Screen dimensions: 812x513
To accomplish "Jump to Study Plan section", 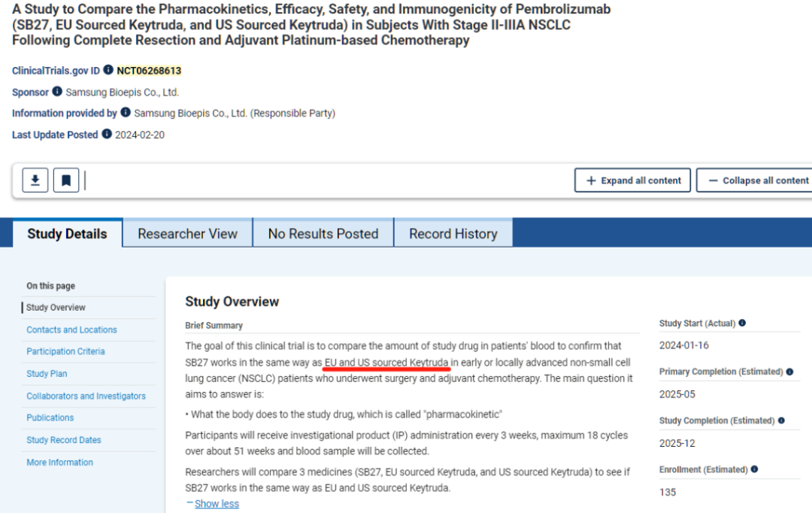I will [47, 374].
